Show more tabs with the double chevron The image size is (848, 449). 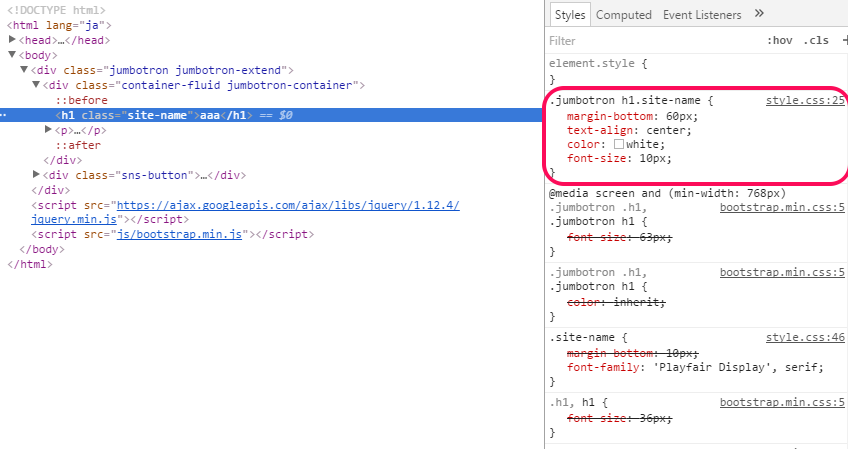(759, 14)
